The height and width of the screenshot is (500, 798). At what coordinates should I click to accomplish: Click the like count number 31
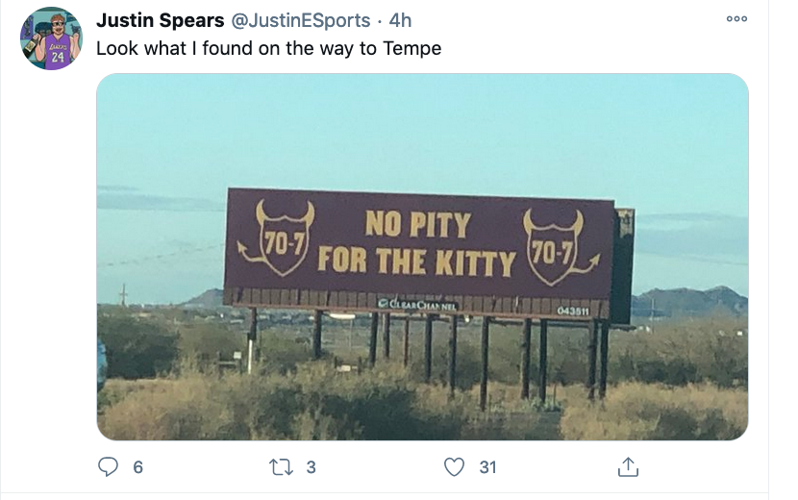click(488, 466)
